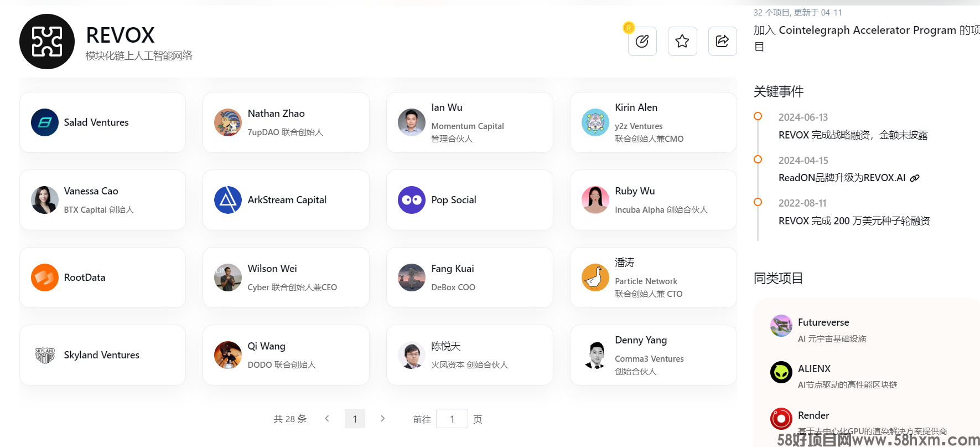Viewport: 980px width, 447px height.
Task: Open Skyland Ventures name link
Action: tap(101, 355)
